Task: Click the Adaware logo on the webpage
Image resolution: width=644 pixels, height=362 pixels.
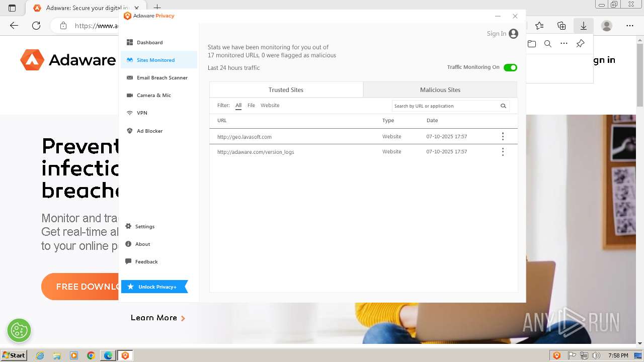Action: (68, 60)
